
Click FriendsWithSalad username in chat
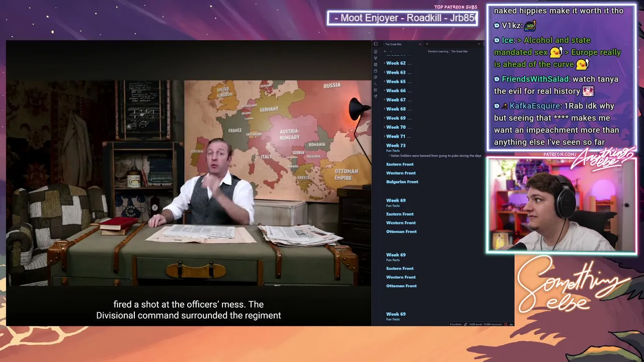pyautogui.click(x=535, y=79)
